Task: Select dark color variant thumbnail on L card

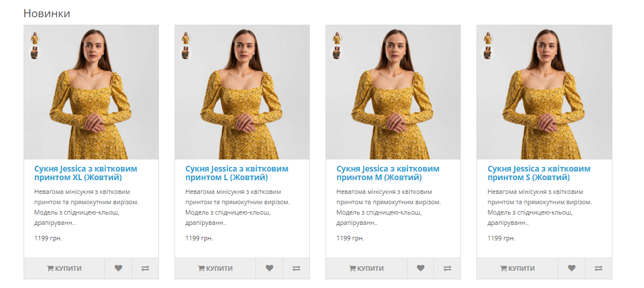Action: 186,53
